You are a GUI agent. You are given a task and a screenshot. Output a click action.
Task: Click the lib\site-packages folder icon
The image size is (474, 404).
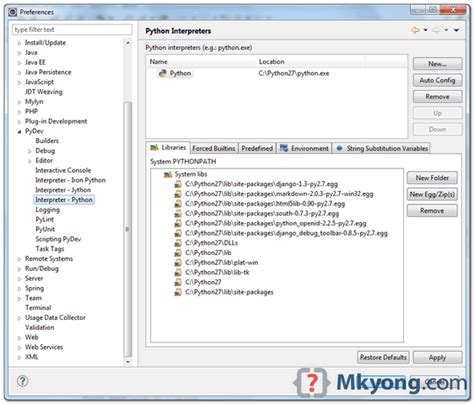coord(178,292)
